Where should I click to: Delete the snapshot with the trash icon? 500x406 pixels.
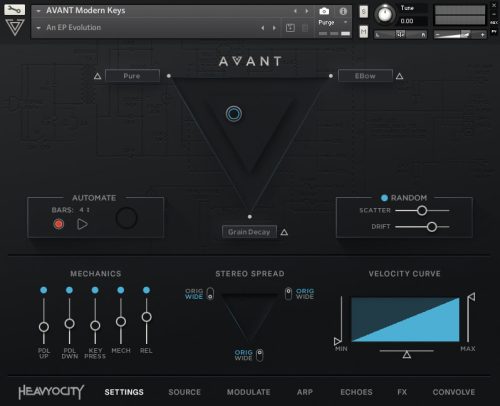point(305,28)
